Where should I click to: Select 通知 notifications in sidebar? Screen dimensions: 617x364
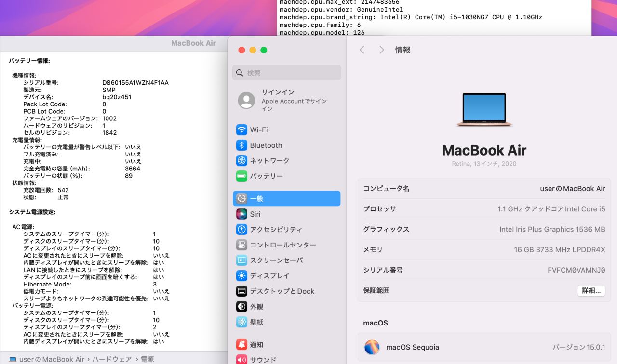point(256,345)
